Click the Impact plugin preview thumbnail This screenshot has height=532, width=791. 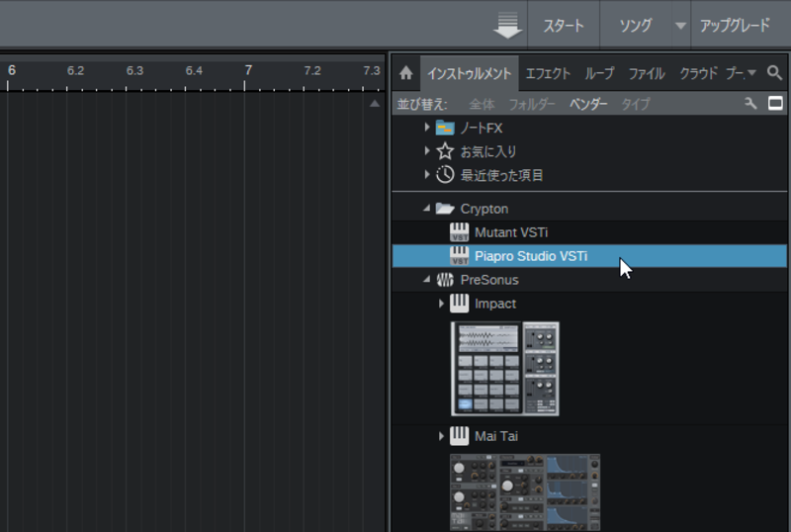coord(505,369)
